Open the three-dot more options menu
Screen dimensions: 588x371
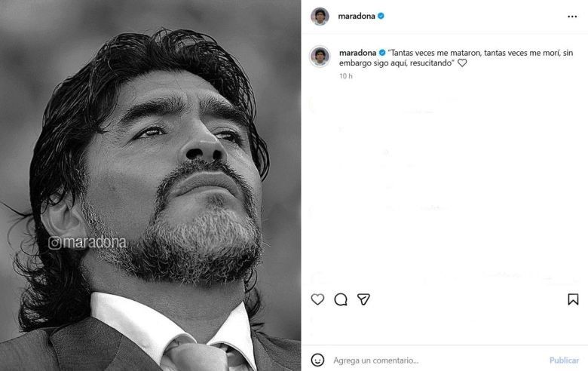[572, 17]
